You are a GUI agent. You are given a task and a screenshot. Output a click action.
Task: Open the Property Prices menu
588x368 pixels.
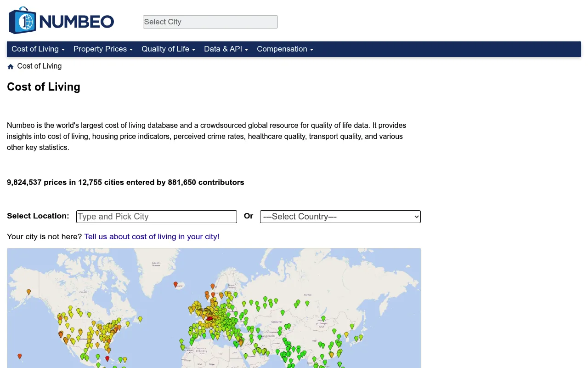click(x=103, y=49)
